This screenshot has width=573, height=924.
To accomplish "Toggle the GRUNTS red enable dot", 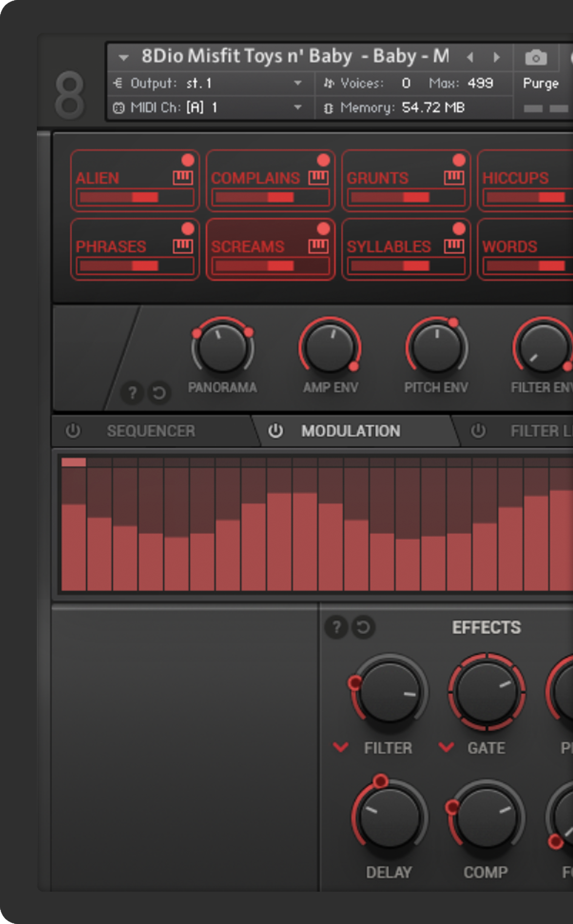I will 459,160.
